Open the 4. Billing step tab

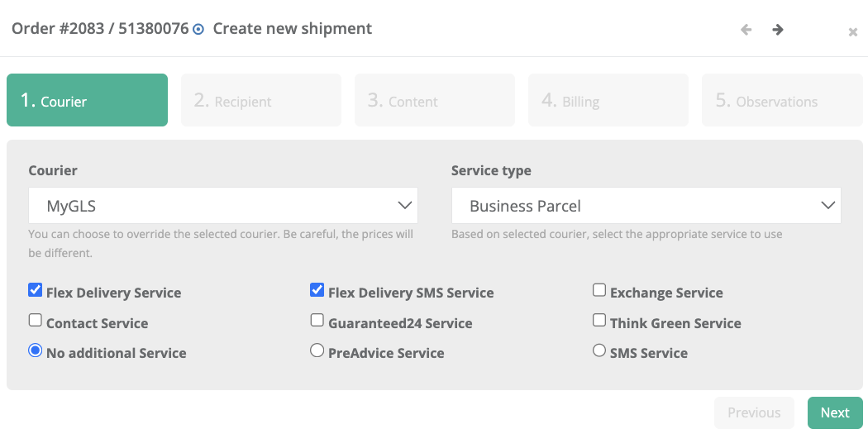tap(608, 101)
